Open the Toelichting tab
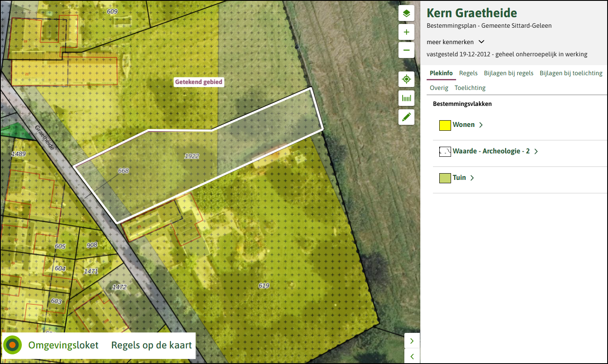 (470, 88)
